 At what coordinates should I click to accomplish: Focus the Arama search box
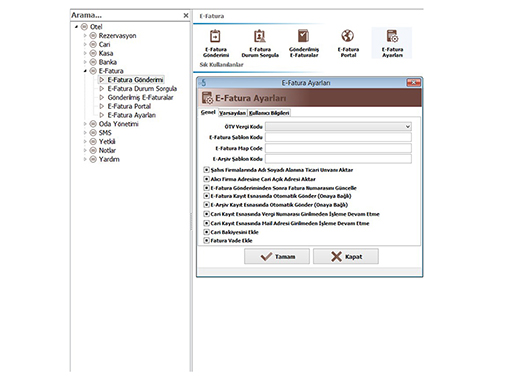(126, 15)
